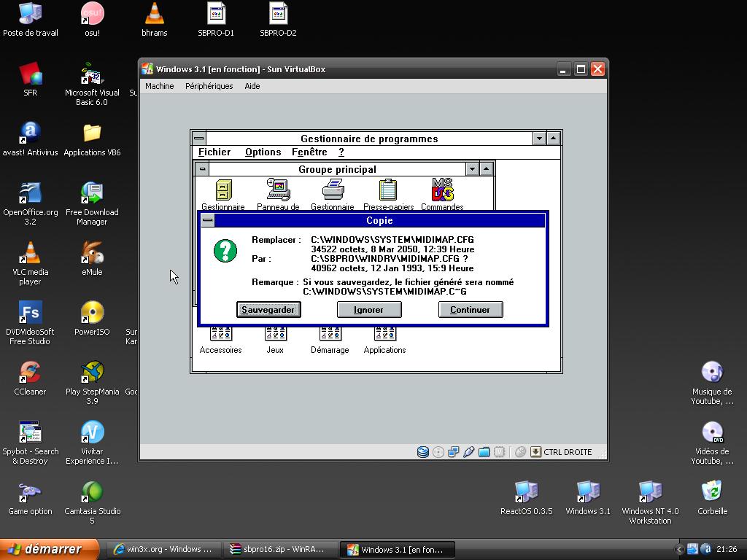
Task: Open the Périphériques menu
Action: coord(209,86)
